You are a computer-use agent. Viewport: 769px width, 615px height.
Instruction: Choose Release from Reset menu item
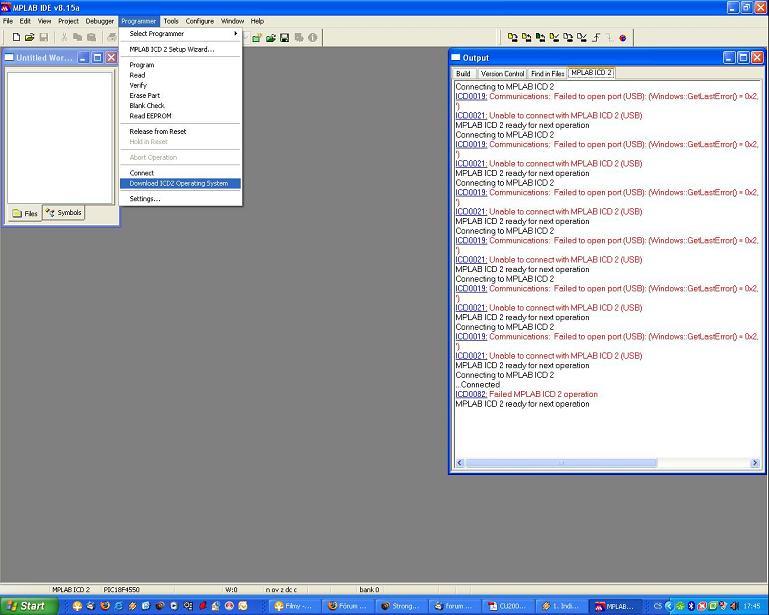tap(180, 131)
